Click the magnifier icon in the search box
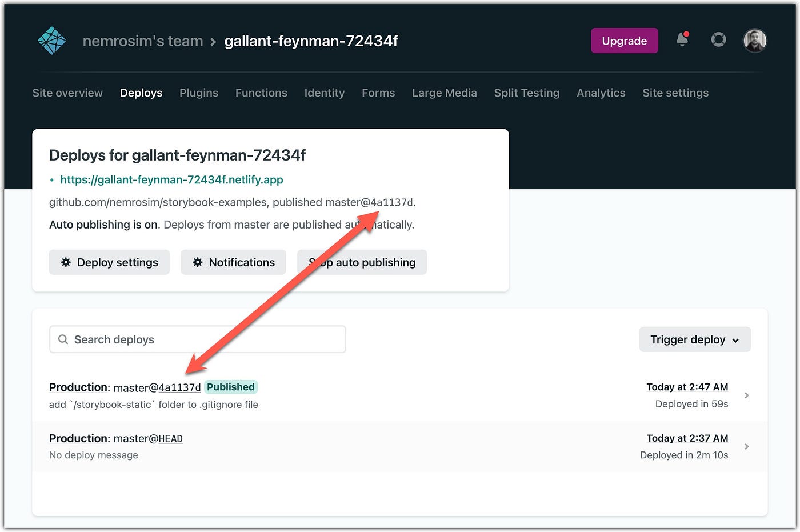Image resolution: width=800 pixels, height=532 pixels. pyautogui.click(x=63, y=339)
